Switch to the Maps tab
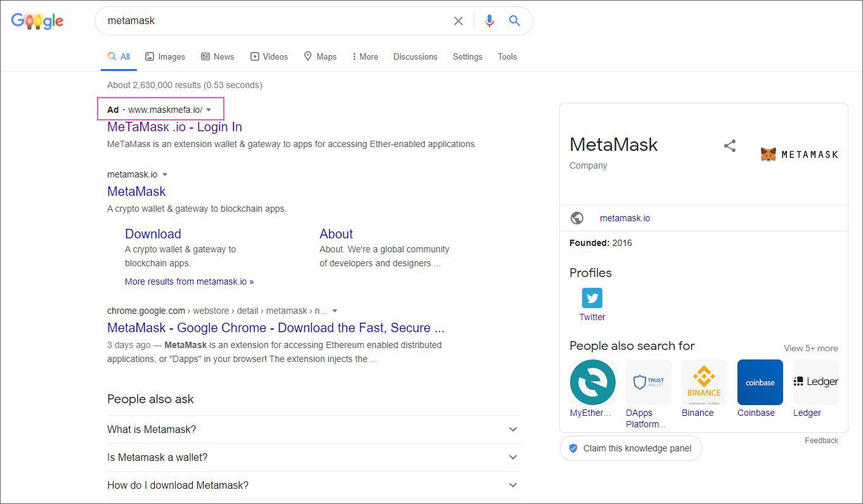The image size is (863, 504). tap(320, 56)
